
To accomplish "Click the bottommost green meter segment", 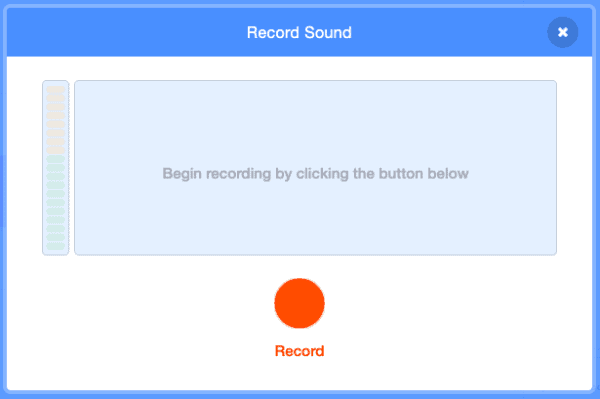I will [55, 246].
